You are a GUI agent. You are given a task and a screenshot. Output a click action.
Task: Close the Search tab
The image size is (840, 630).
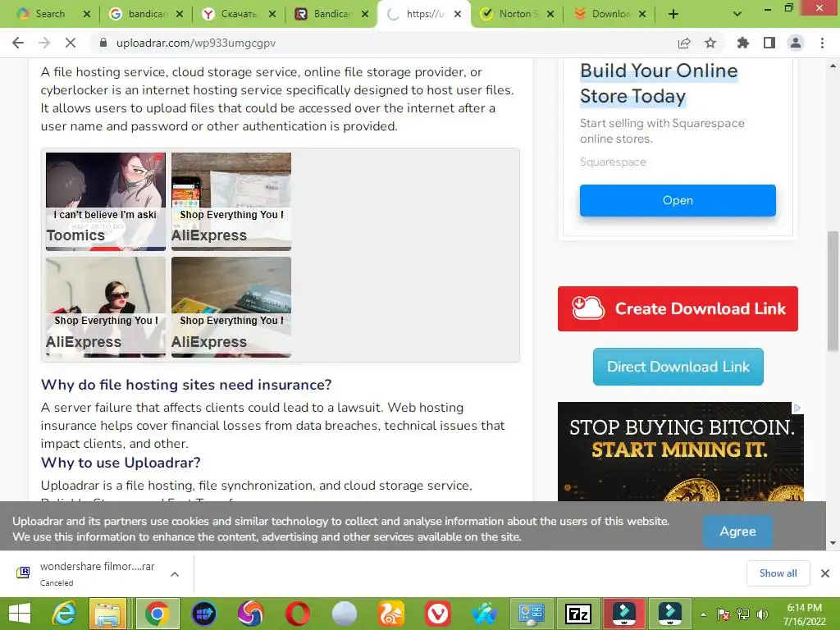[x=87, y=14]
